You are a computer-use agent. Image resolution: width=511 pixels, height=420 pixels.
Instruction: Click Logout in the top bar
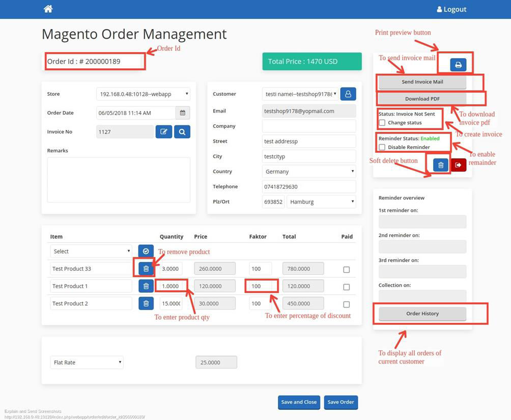(x=451, y=9)
